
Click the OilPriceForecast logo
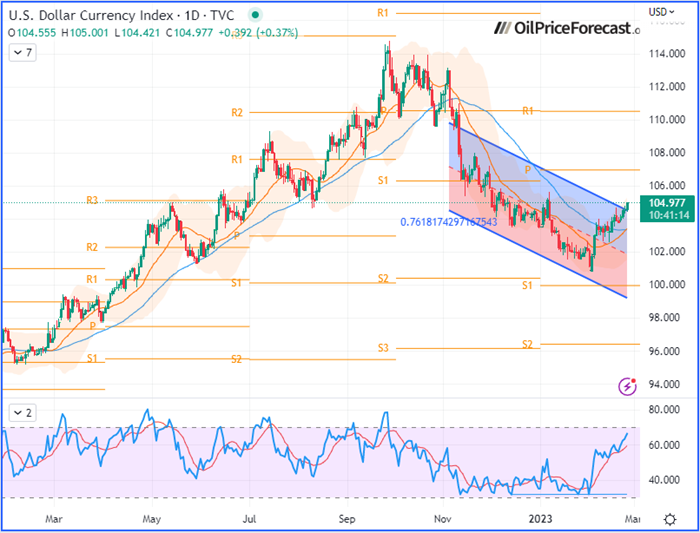566,28
